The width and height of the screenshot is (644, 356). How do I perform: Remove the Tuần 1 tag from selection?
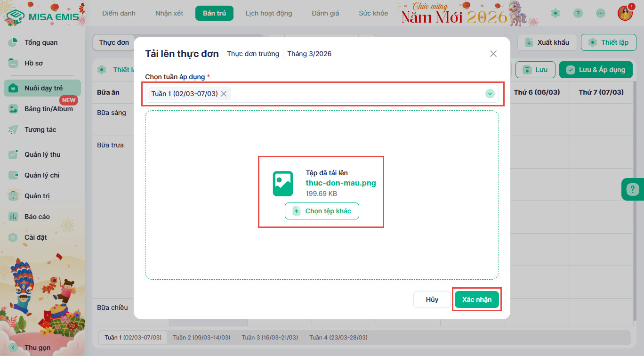coord(224,94)
